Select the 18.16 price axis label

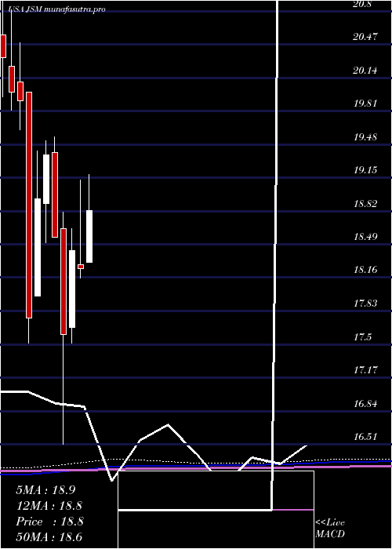point(365,270)
